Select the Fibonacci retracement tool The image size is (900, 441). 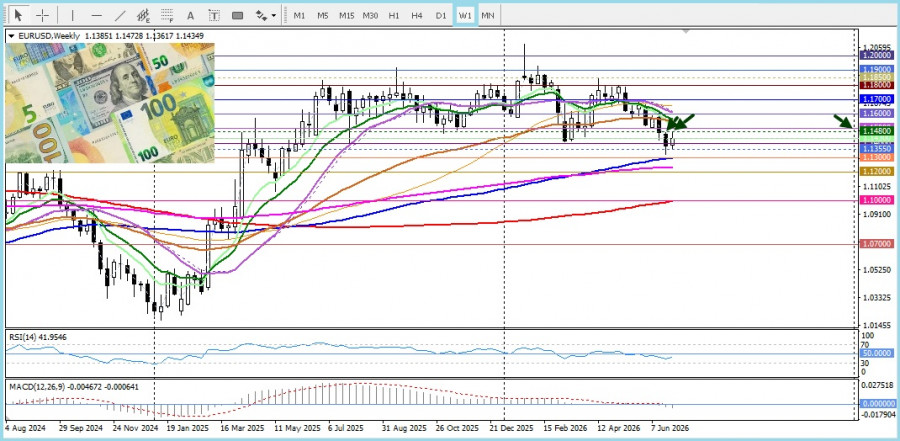click(x=167, y=16)
